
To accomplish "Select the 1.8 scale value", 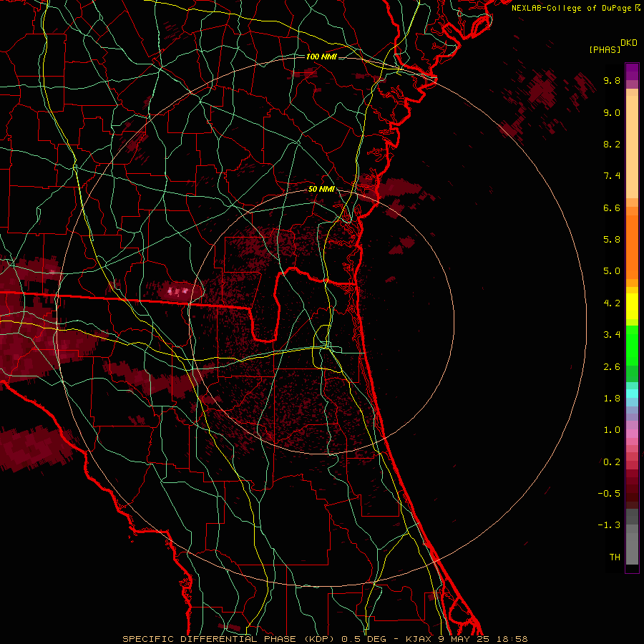I will tap(612, 399).
